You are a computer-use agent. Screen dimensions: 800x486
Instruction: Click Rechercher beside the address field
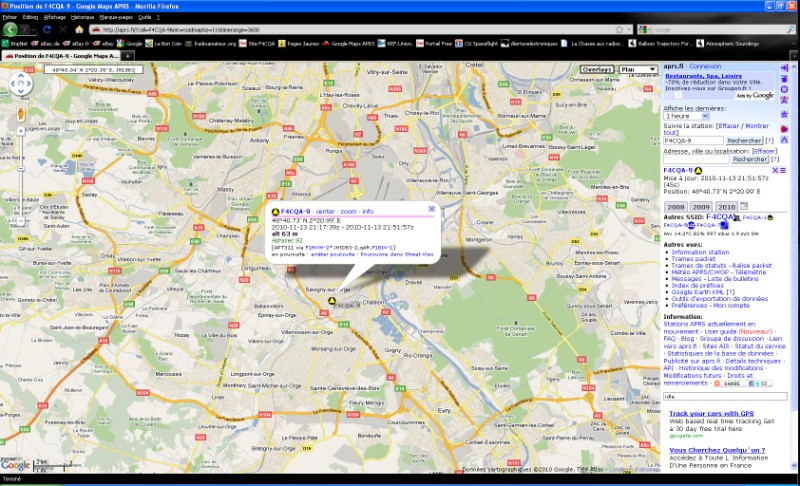point(749,160)
